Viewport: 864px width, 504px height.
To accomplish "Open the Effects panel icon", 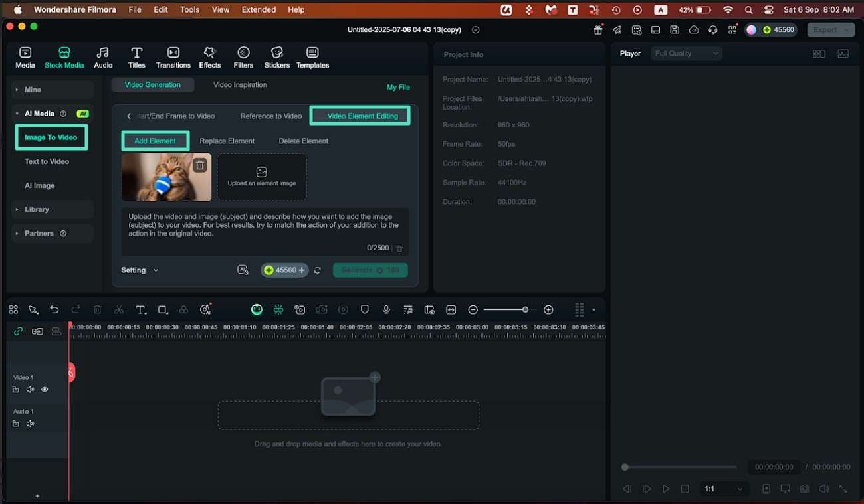I will (209, 53).
